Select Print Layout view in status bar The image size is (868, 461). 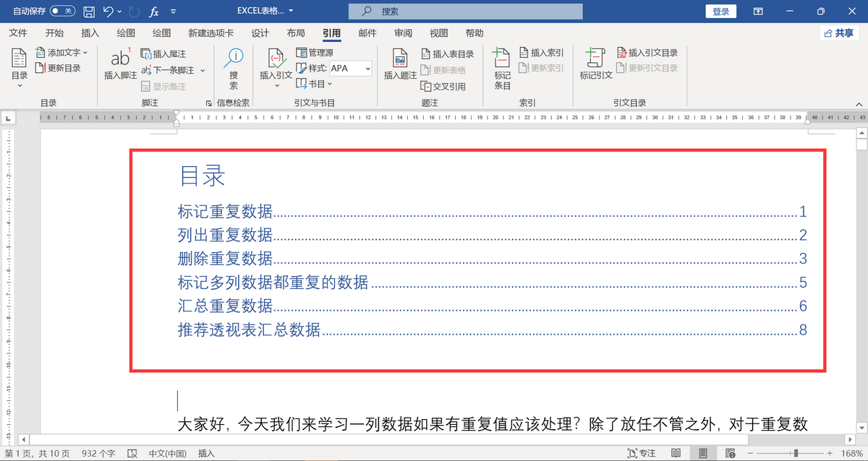click(702, 453)
